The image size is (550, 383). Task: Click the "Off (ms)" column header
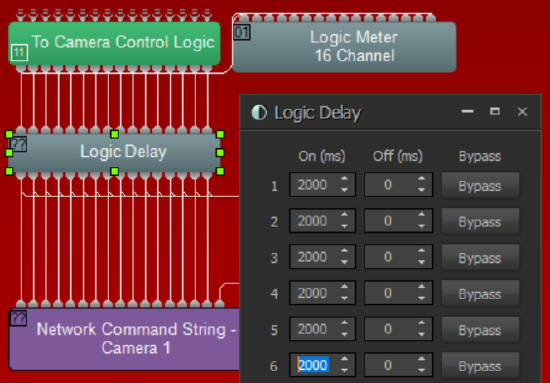point(398,156)
